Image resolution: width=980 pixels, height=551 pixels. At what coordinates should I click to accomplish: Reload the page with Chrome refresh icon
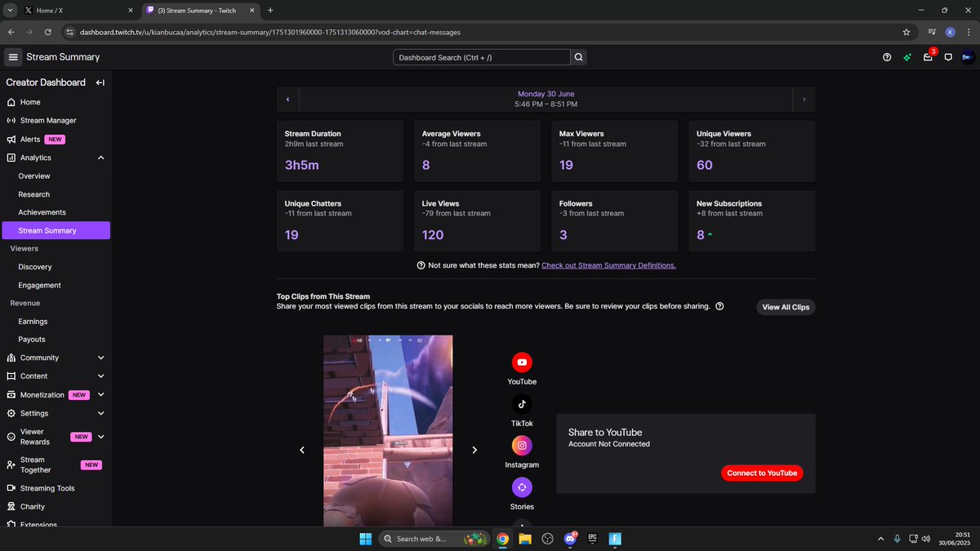48,32
